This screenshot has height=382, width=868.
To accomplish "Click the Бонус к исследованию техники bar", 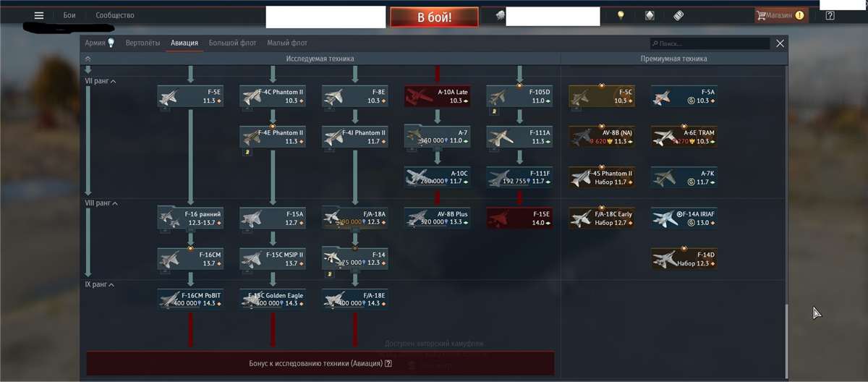I will point(320,363).
